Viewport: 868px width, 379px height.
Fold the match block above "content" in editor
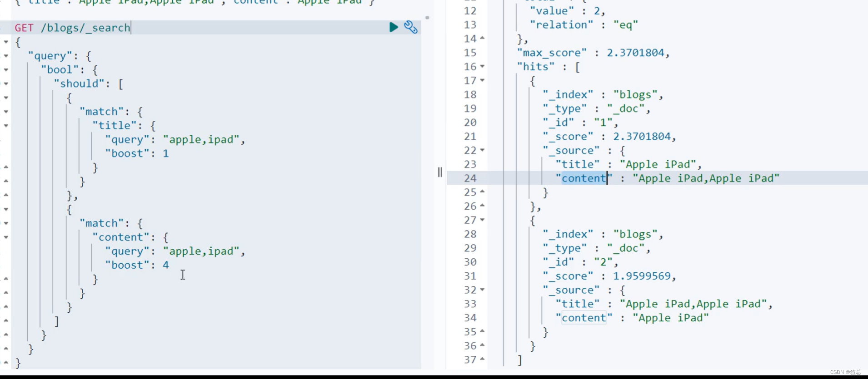coord(6,223)
